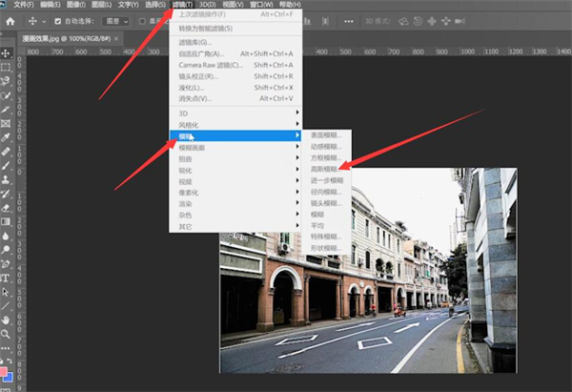
Task: Open the 窗口(W) menu
Action: (x=261, y=5)
